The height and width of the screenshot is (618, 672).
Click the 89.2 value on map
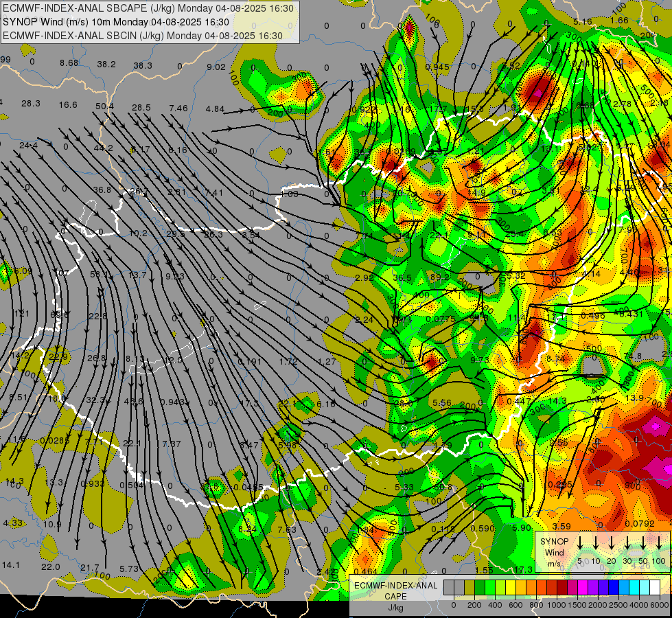440,277
